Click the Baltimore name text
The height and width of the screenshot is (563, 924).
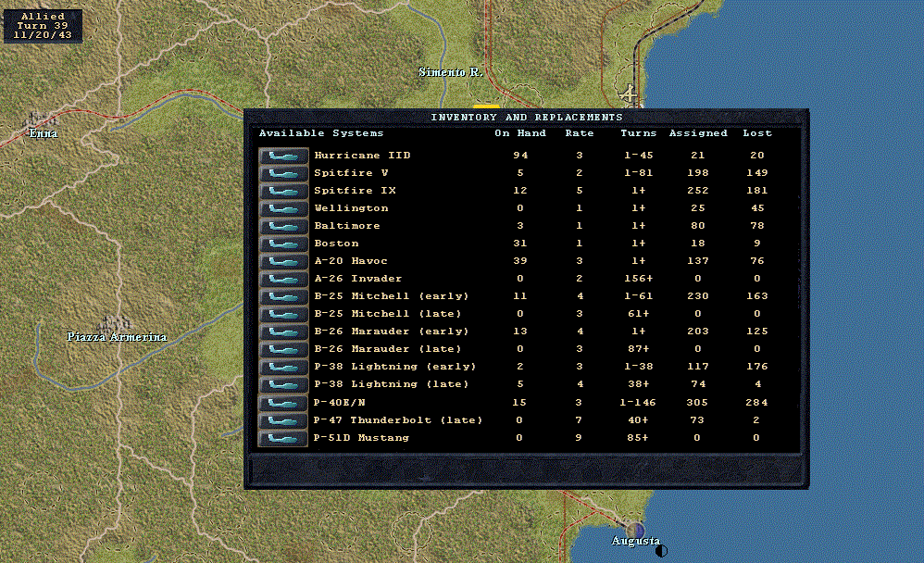347,226
